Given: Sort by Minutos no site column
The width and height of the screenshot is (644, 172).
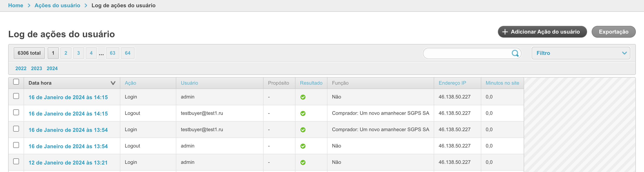Looking at the screenshot, I should click(502, 83).
